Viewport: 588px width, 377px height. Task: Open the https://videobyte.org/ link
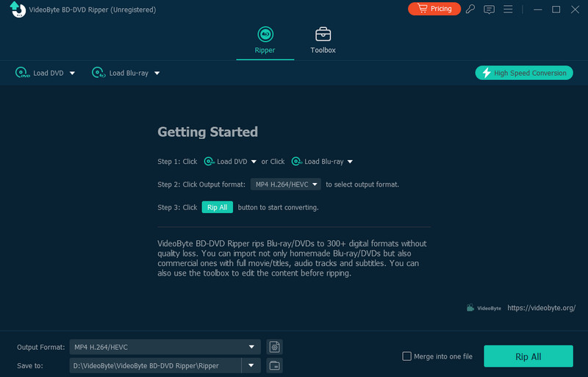pos(541,308)
